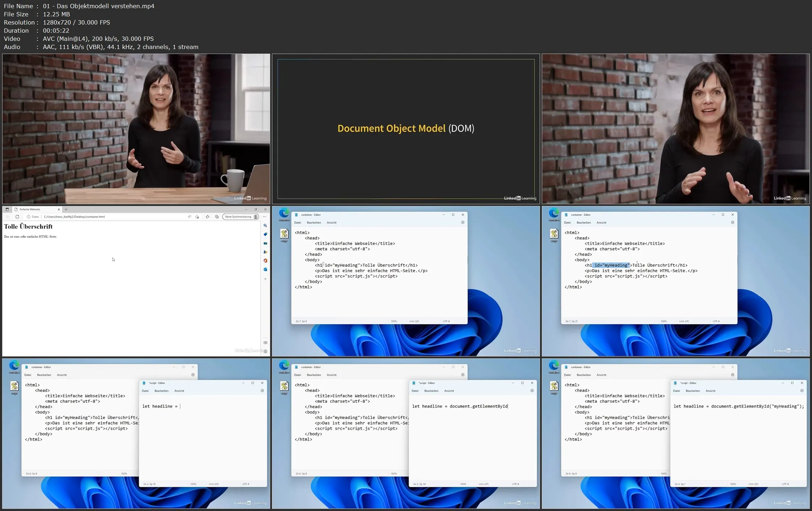Open the Edge sidebar tools briefcase icon
The image size is (812, 511).
coord(265,243)
